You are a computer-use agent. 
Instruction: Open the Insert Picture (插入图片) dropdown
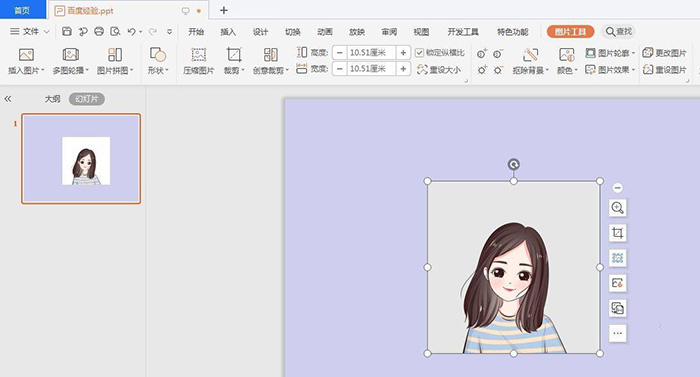pyautogui.click(x=43, y=70)
